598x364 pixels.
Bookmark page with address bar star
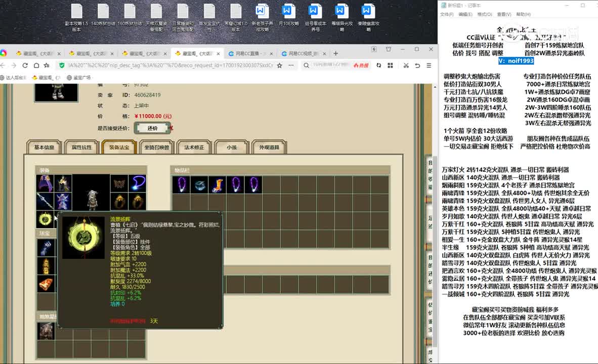(280, 65)
